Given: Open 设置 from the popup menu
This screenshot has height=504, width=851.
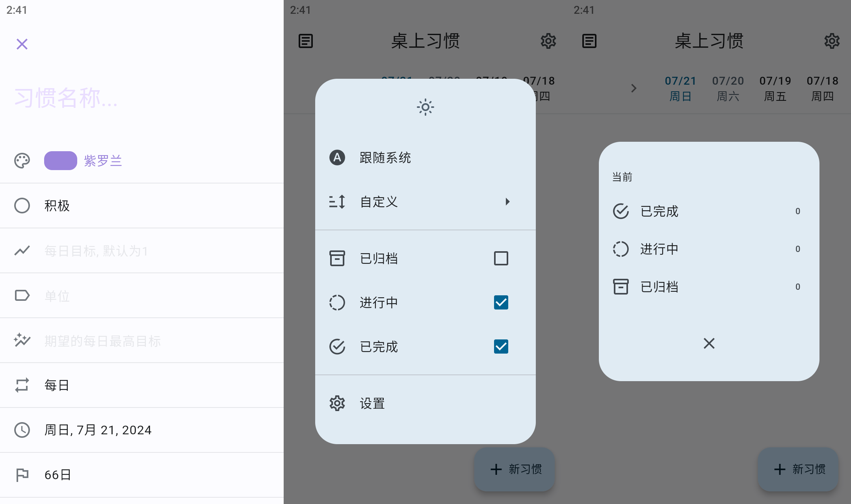Looking at the screenshot, I should click(x=425, y=403).
